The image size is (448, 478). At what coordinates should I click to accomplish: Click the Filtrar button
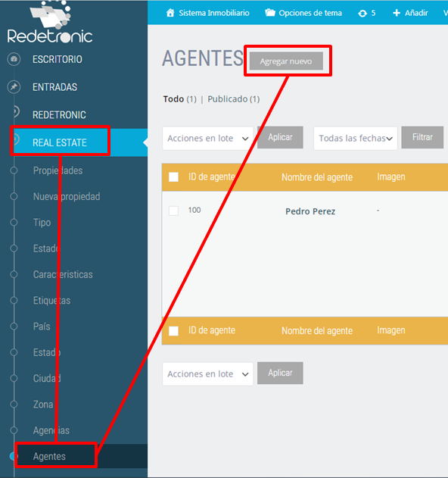coord(422,137)
